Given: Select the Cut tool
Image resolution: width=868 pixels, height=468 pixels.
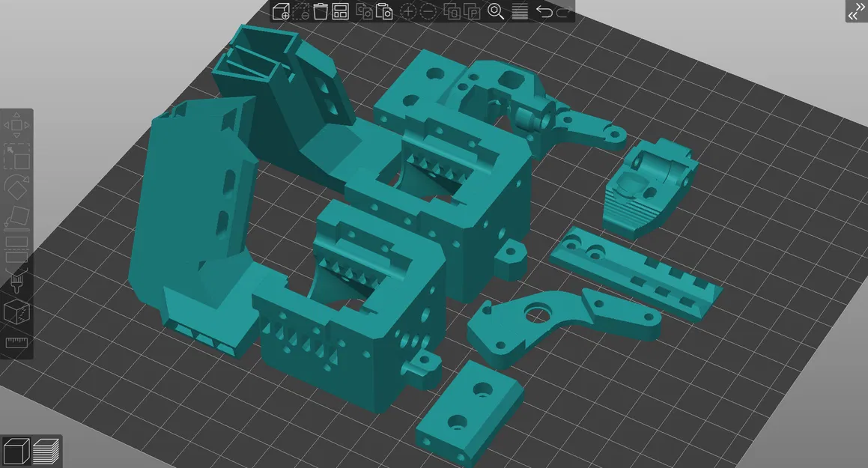Looking at the screenshot, I should pyautogui.click(x=16, y=249).
